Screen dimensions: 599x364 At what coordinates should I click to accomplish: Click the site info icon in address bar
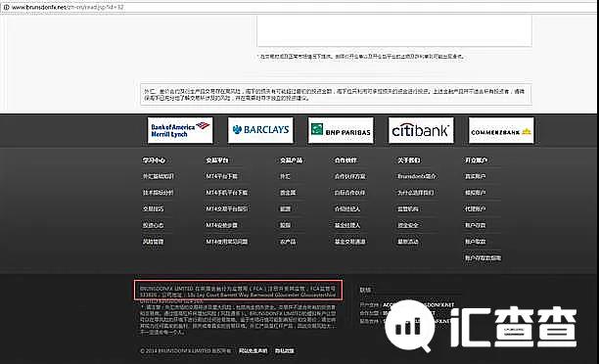(x=6, y=7)
